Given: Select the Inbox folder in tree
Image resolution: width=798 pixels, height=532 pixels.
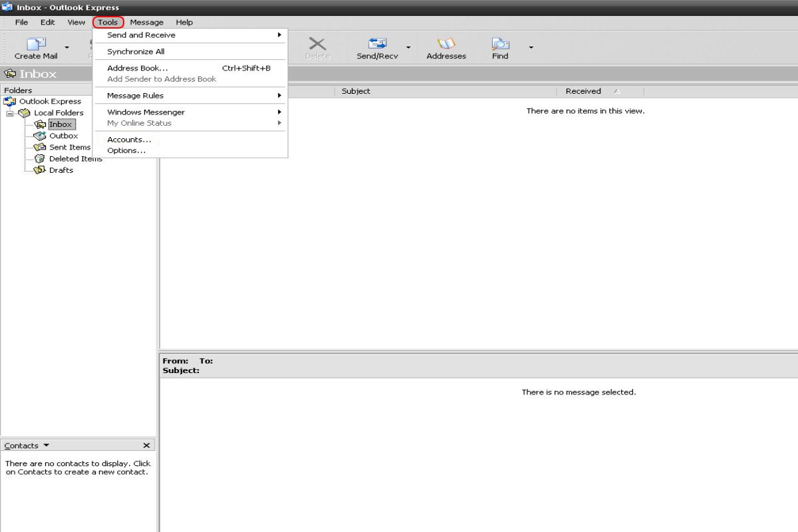Looking at the screenshot, I should (x=61, y=124).
